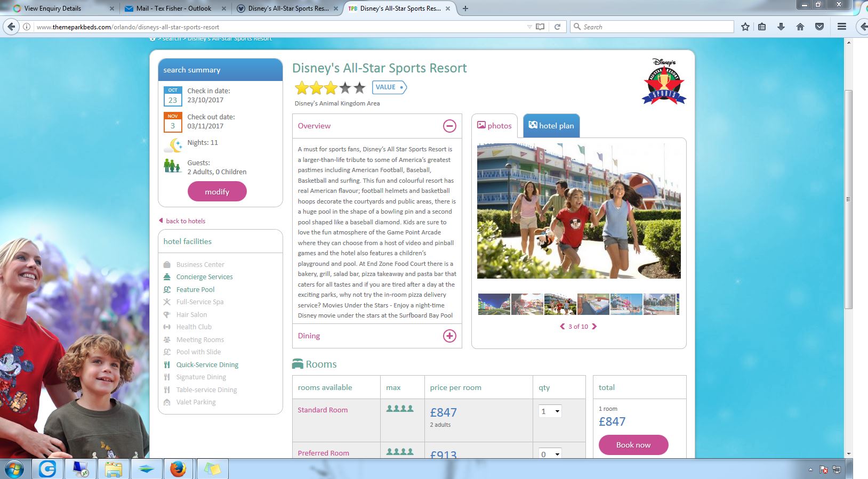This screenshot has width=868, height=479.
Task: Click the page vertical scrollbar thumb
Action: (x=848, y=199)
